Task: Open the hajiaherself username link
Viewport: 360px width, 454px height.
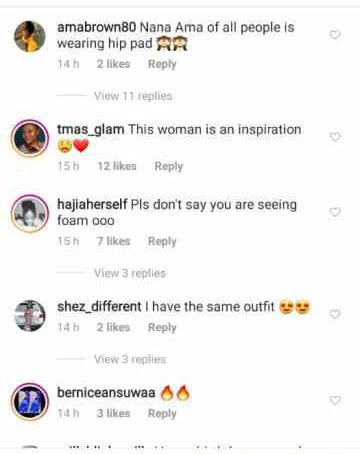Action: pyautogui.click(x=92, y=204)
